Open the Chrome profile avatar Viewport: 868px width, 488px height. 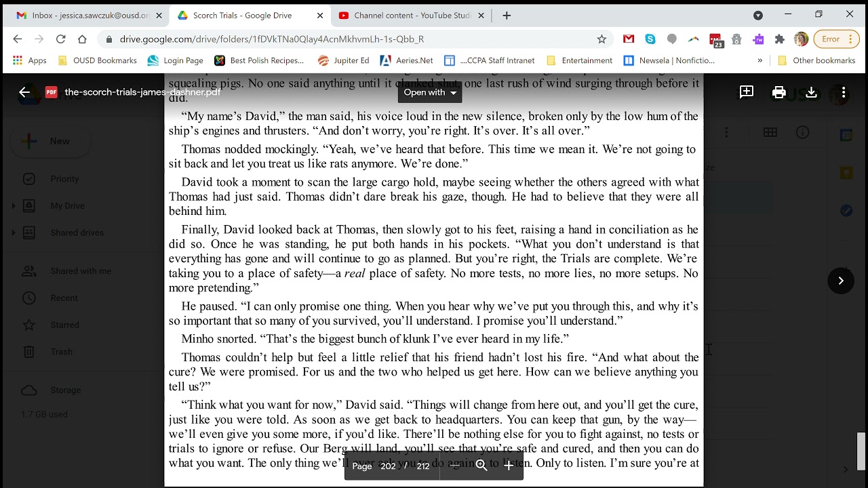point(801,39)
